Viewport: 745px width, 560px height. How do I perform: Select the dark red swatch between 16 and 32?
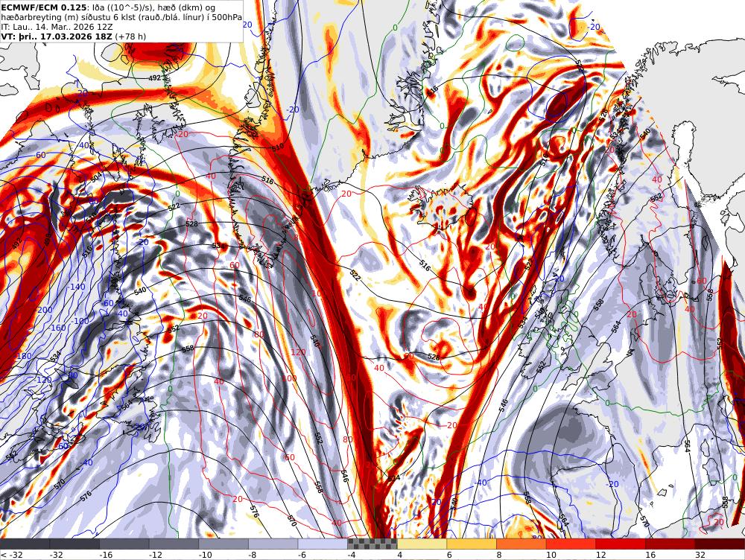point(670,544)
